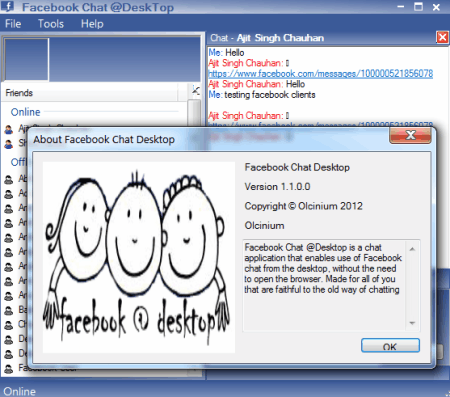Click 'Version 1.1.0.0' text in About dialog
The width and height of the screenshot is (450, 397).
(x=277, y=187)
